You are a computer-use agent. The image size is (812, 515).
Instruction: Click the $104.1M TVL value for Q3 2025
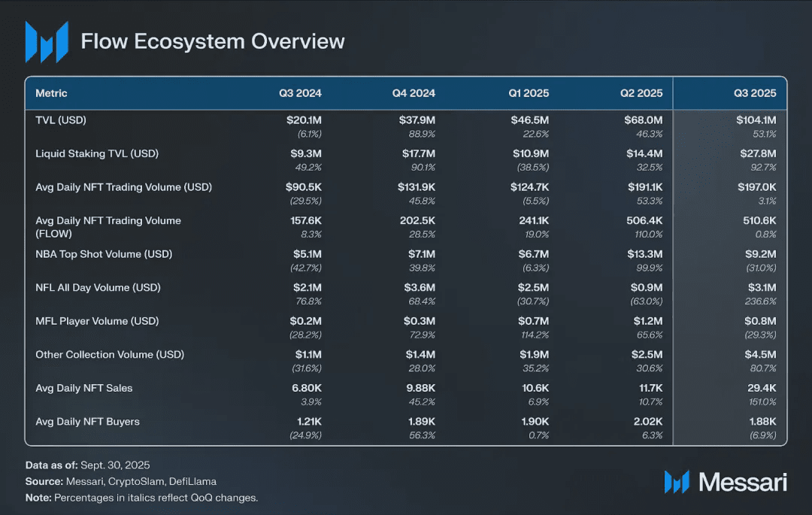(756, 120)
